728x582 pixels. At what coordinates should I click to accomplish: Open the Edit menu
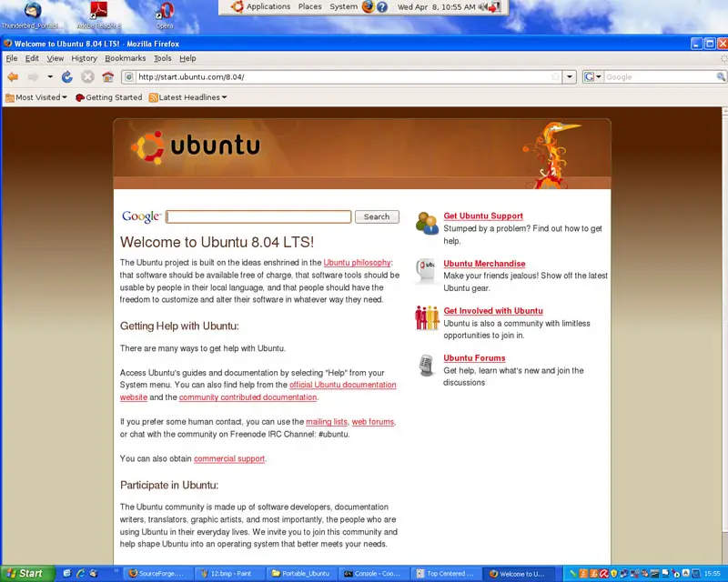pyautogui.click(x=32, y=58)
